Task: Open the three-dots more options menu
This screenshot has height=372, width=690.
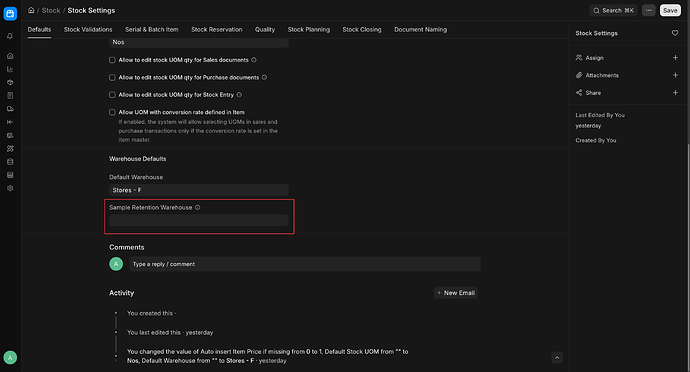Action: [x=648, y=10]
